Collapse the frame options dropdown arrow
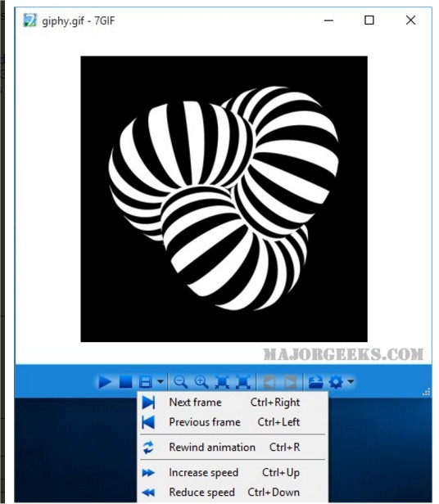 (x=161, y=382)
